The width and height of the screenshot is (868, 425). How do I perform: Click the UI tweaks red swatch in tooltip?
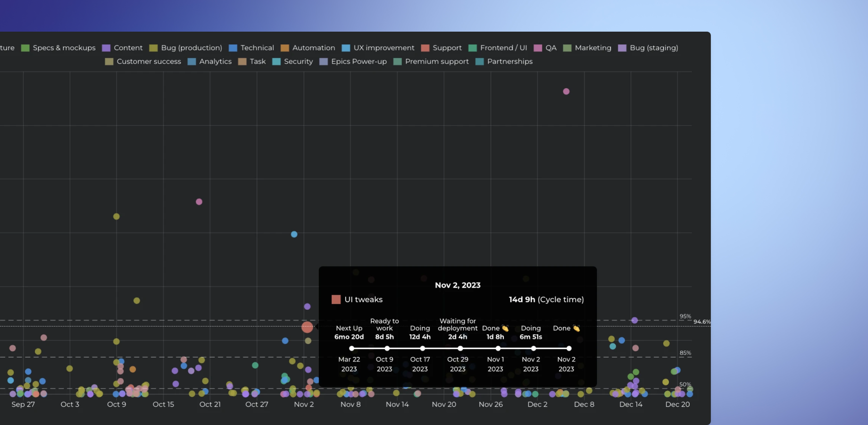[336, 299]
